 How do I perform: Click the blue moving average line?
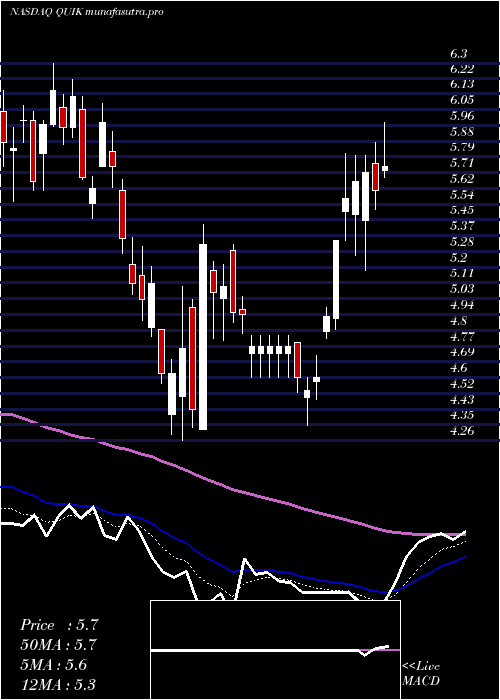(232, 571)
